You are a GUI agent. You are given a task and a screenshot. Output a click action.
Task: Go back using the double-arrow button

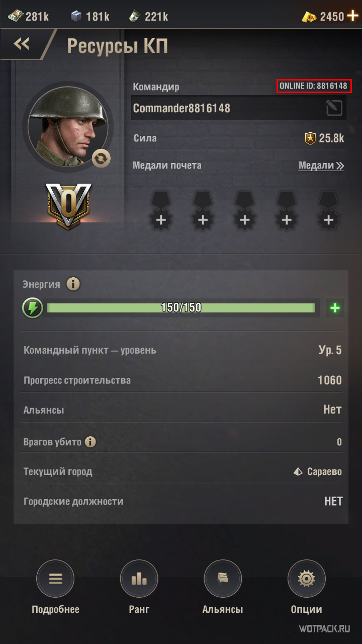[x=22, y=44]
